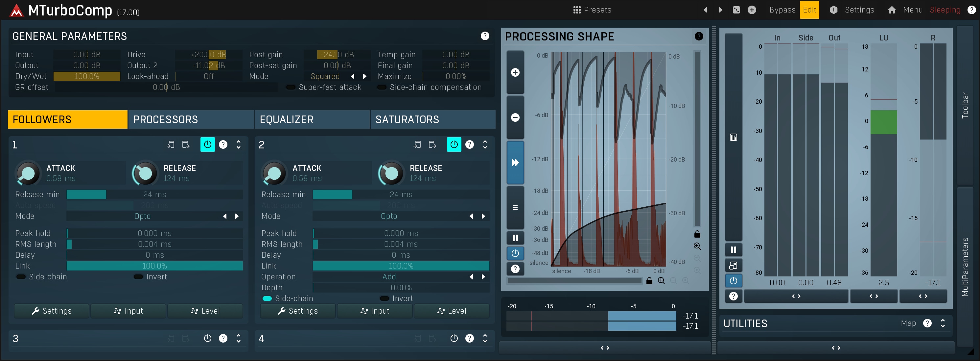Turn off follower 2 Side-chain toggle
The image size is (980, 361).
point(267,298)
